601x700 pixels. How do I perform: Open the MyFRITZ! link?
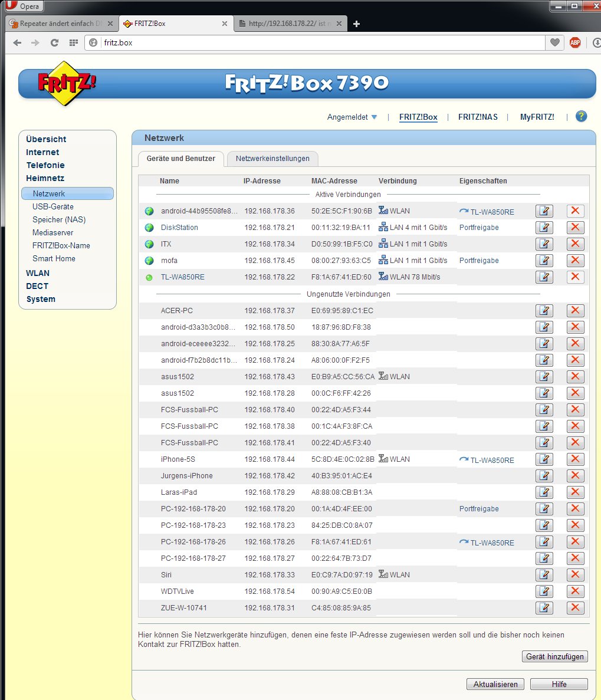537,117
